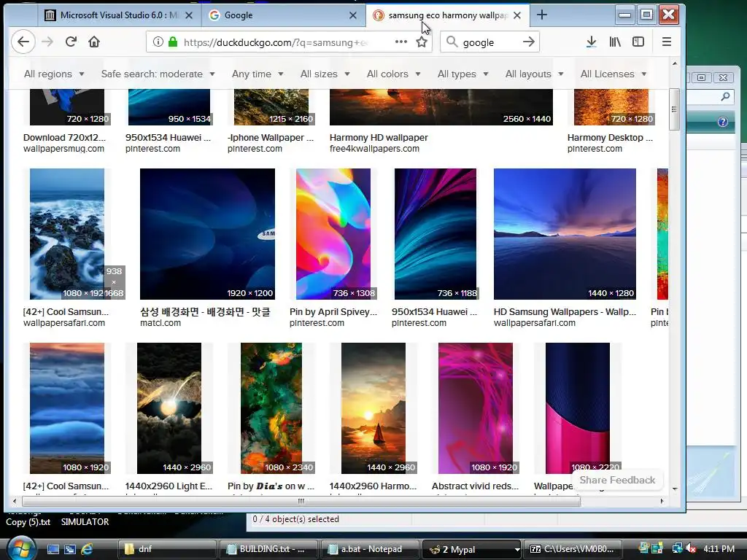Bookmark this page with the star
This screenshot has height=560, width=747.
pyautogui.click(x=422, y=42)
